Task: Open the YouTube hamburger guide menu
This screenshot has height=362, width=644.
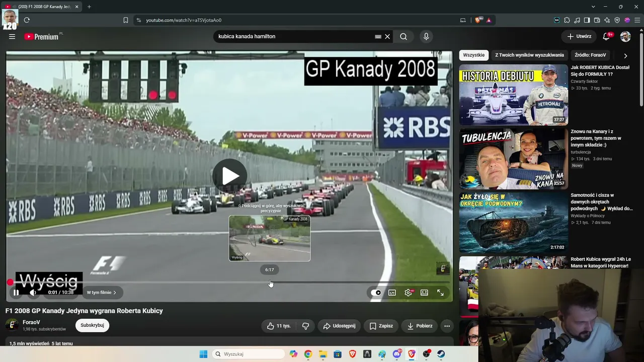Action: [x=12, y=37]
